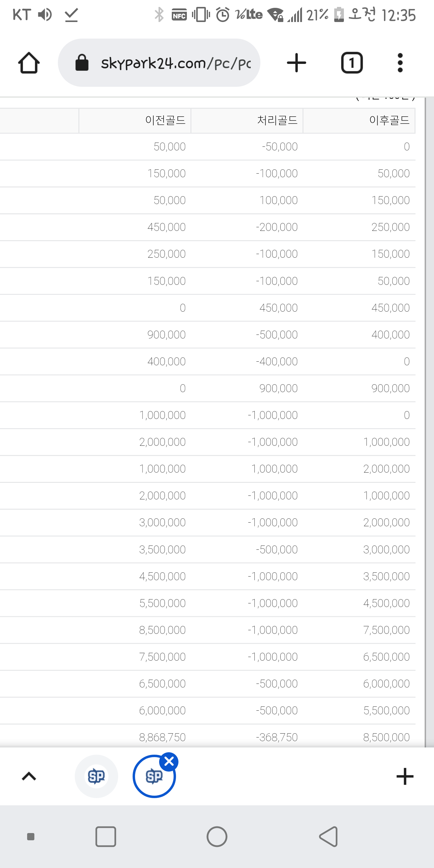The width and height of the screenshot is (434, 868).
Task: Open the tab switcher showing 1 tab
Action: click(352, 63)
